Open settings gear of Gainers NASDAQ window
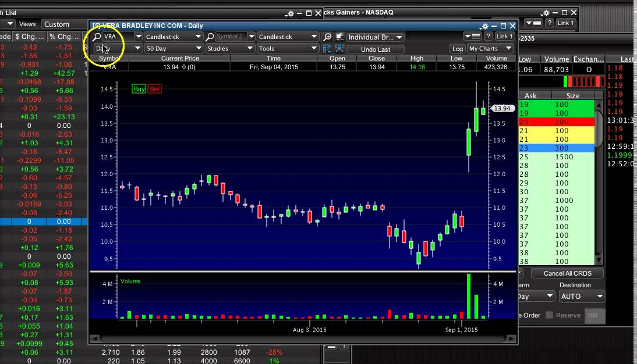 (x=546, y=13)
